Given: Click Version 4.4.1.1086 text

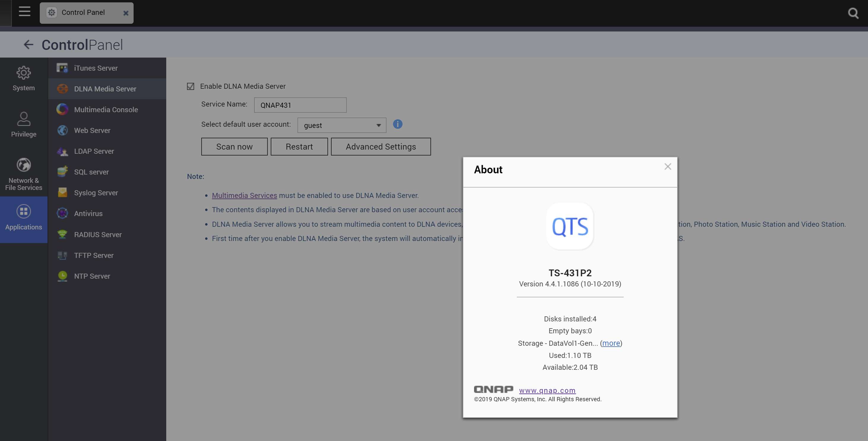Looking at the screenshot, I should coord(570,284).
